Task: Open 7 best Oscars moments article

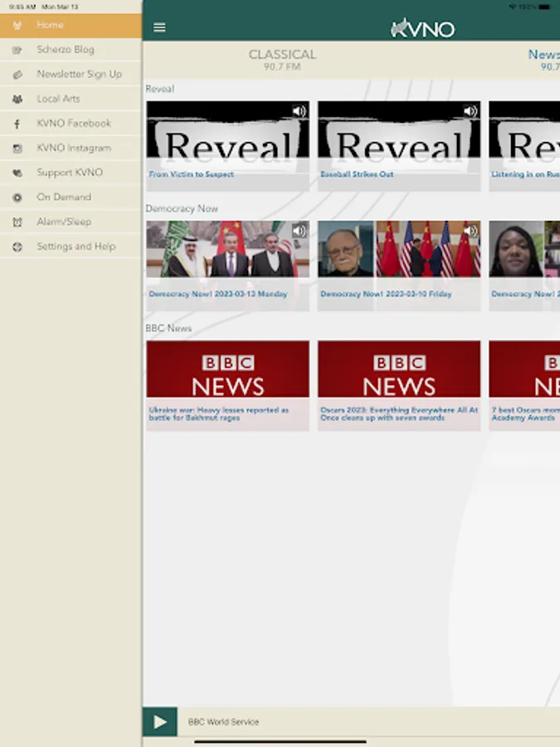Action: click(525, 414)
